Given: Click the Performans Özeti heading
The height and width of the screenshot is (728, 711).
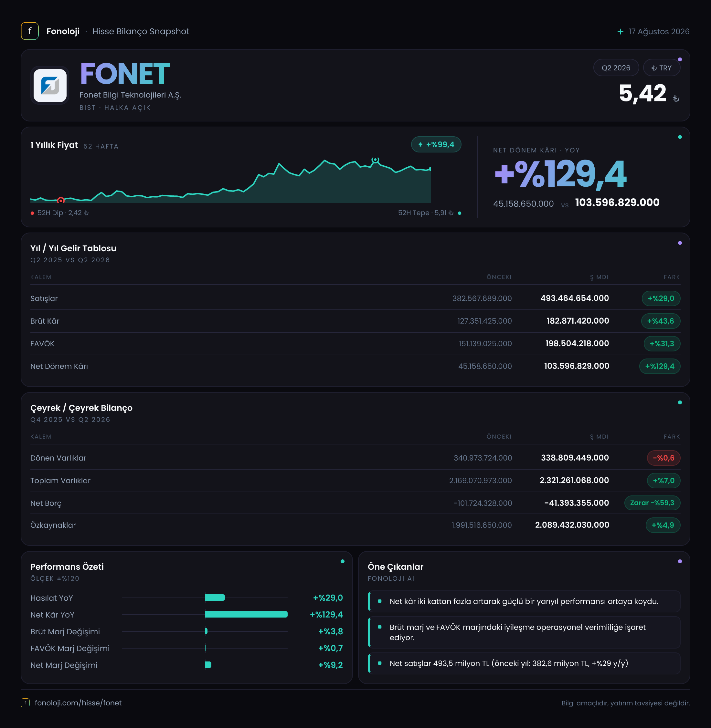Looking at the screenshot, I should pyautogui.click(x=67, y=567).
